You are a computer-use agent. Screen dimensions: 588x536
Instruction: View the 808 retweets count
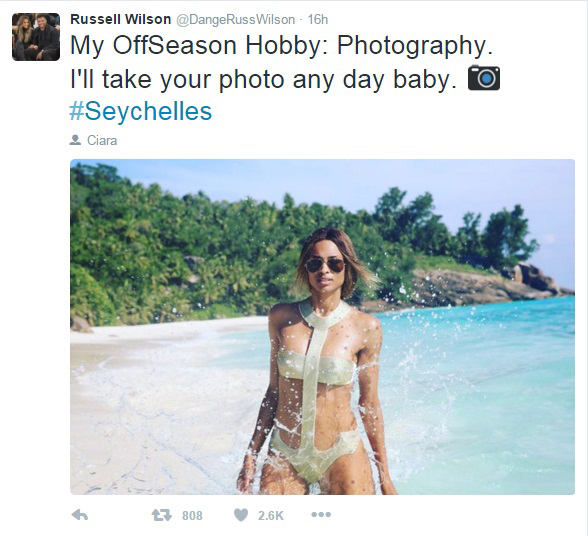tap(192, 515)
